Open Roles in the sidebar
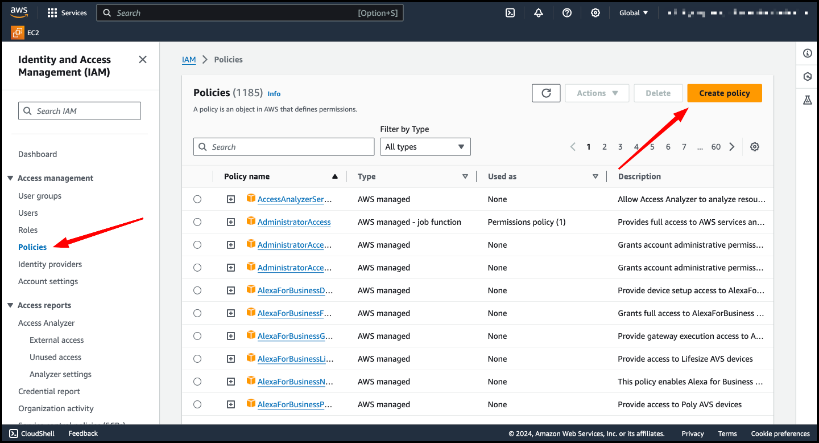This screenshot has height=443, width=819. (28, 230)
